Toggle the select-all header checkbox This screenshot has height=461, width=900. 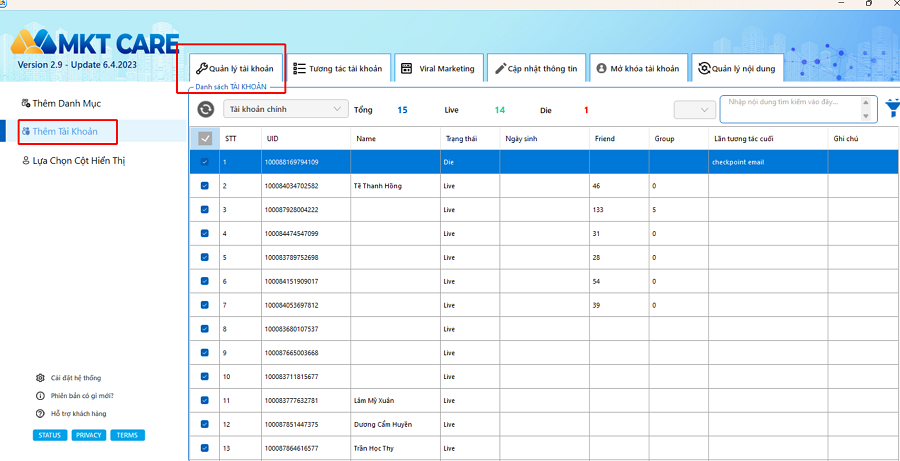pos(205,138)
